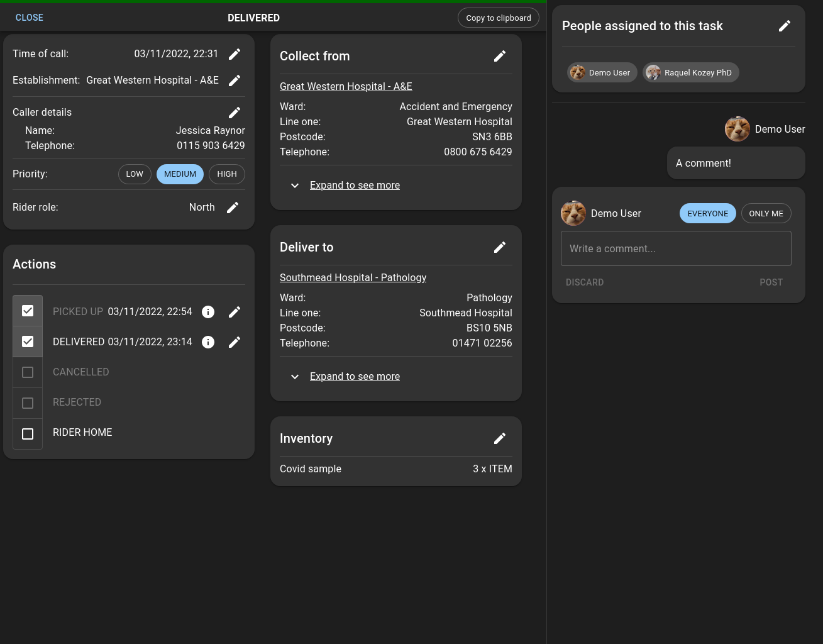
Task: Open the Collect from editor
Action: 500,56
